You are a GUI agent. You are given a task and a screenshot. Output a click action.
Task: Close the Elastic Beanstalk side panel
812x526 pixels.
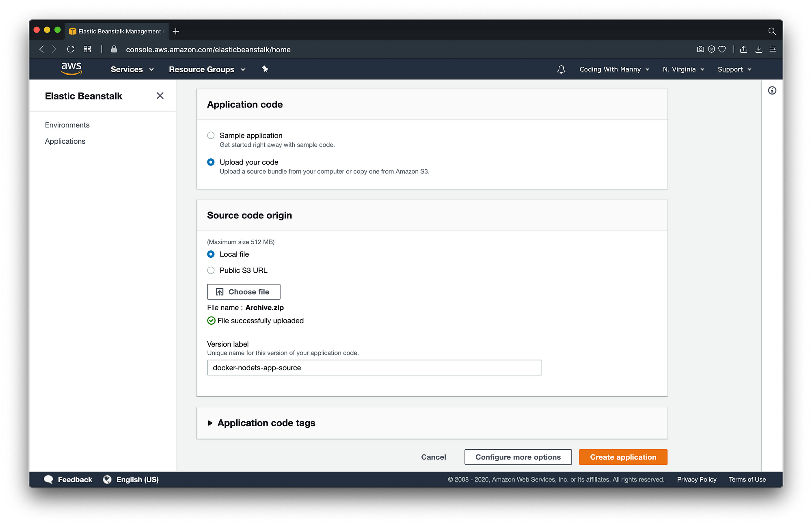(160, 96)
